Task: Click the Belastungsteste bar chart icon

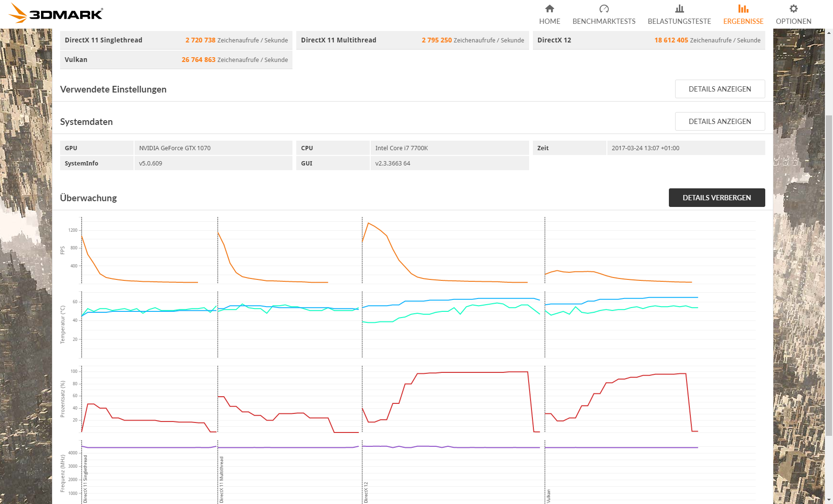Action: point(679,9)
